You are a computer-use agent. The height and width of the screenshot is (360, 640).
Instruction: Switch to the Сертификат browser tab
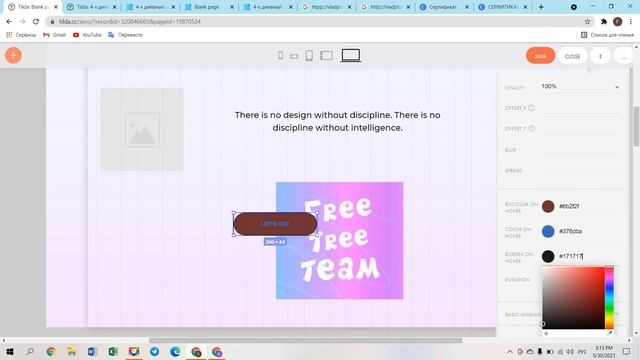[x=443, y=7]
